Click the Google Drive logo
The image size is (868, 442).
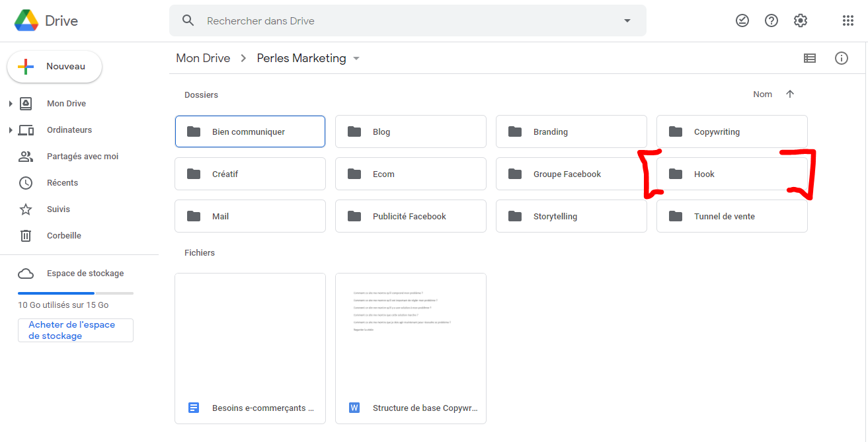[26, 20]
